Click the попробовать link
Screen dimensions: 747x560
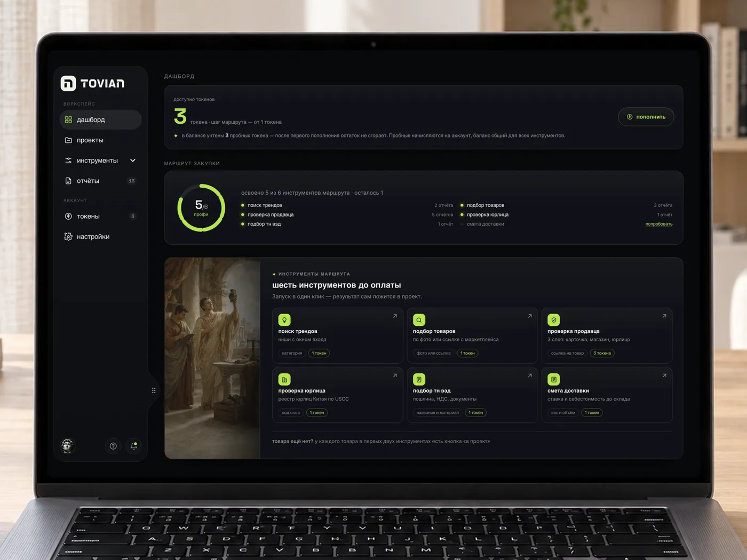pos(659,224)
